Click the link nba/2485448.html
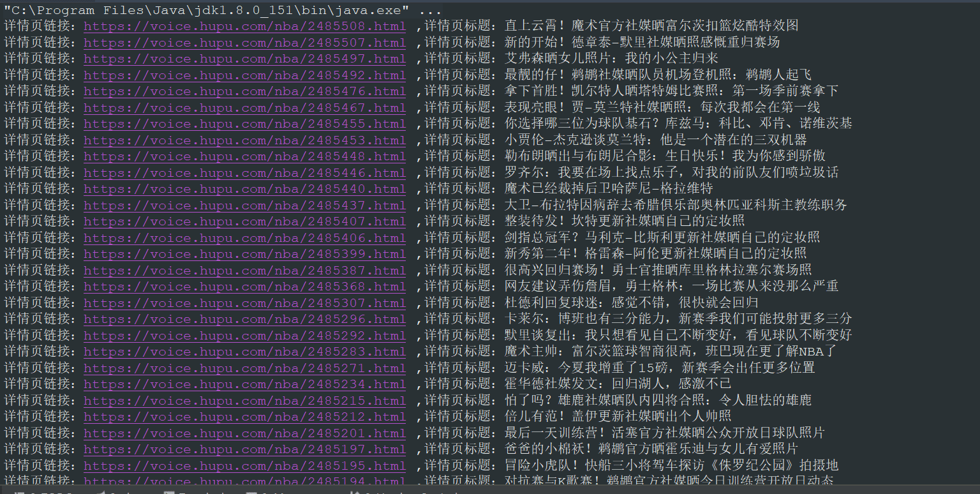Viewport: 980px width, 494px height. 245,156
